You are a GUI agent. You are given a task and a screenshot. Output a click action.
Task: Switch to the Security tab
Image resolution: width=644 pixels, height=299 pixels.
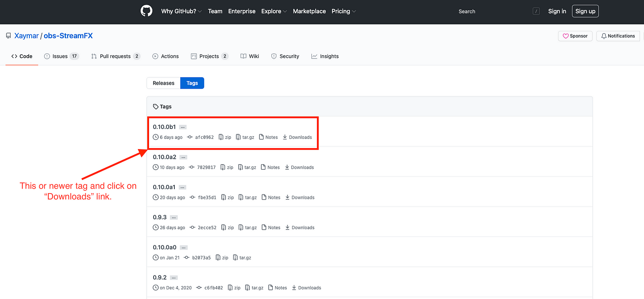tap(285, 56)
